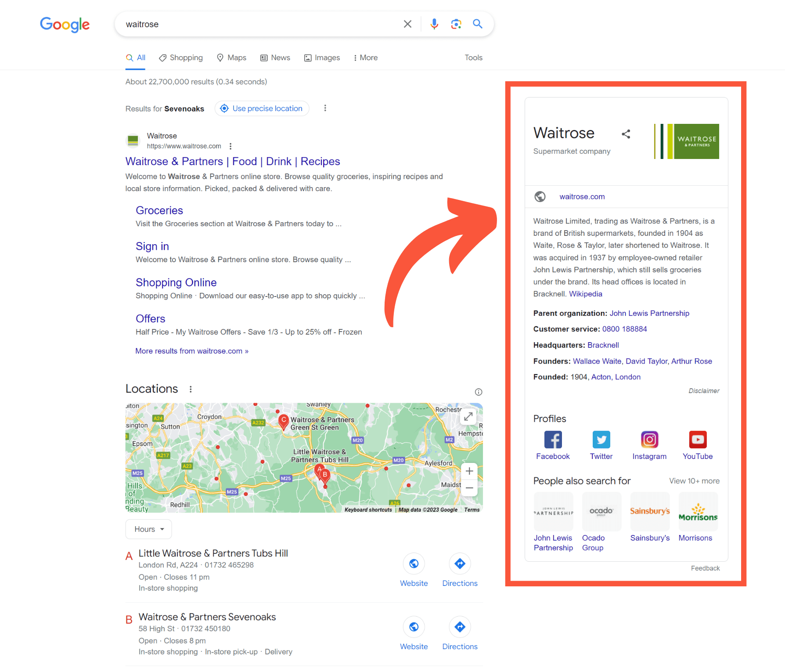Open Google Lens visual search

(456, 24)
